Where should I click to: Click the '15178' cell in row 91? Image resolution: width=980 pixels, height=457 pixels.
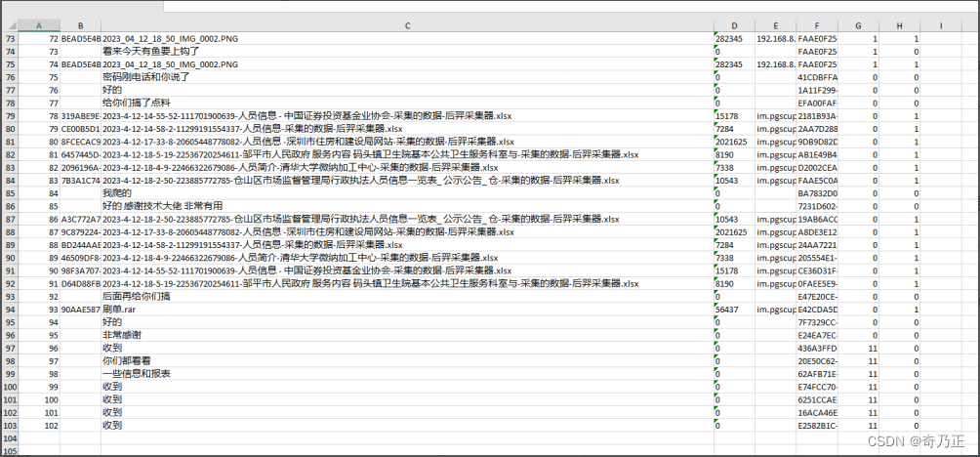coord(734,270)
